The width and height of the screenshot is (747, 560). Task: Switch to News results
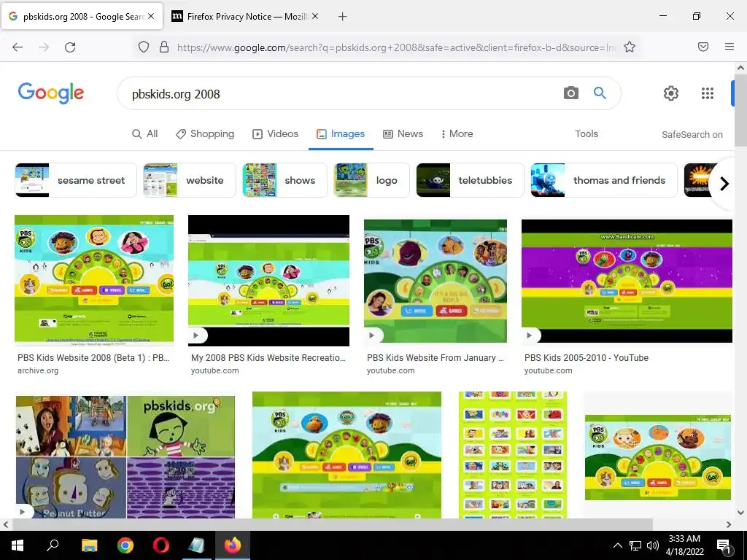tap(403, 134)
